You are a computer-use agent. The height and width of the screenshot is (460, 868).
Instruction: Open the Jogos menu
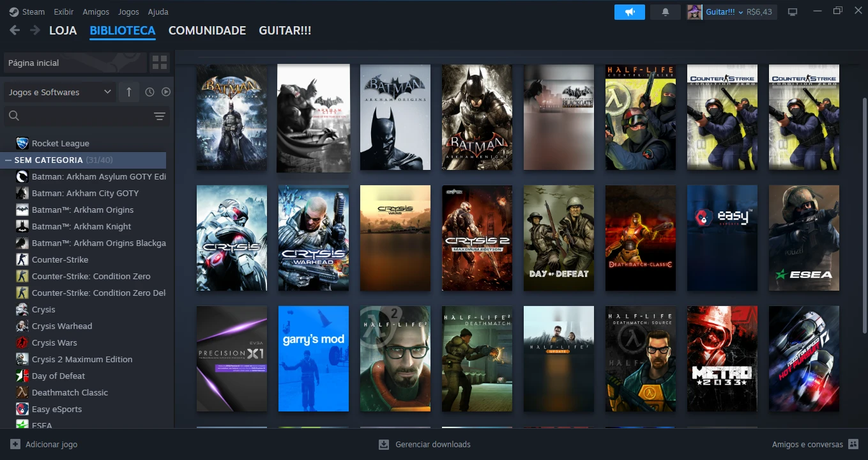pos(128,12)
